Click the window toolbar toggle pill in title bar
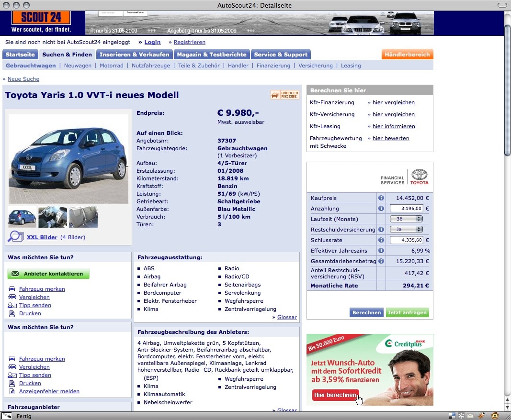 point(502,5)
